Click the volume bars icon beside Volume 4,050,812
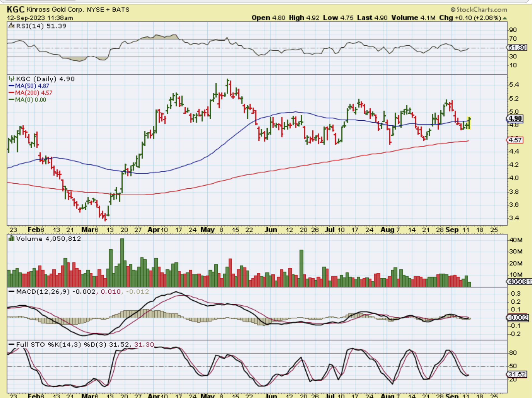 coord(11,238)
